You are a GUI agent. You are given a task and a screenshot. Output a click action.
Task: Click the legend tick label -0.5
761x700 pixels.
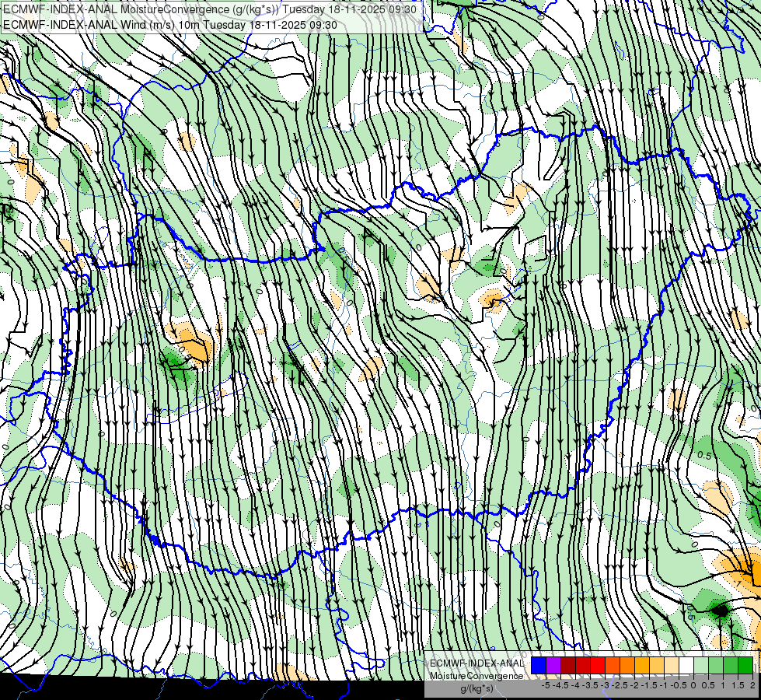click(679, 685)
